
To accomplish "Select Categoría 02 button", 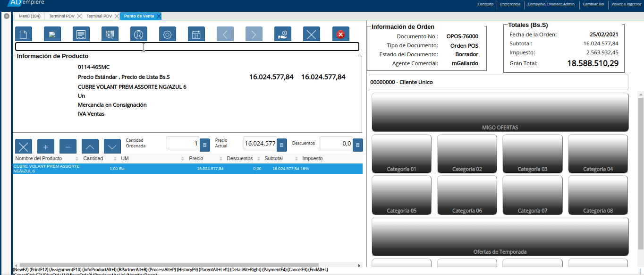I will click(467, 154).
